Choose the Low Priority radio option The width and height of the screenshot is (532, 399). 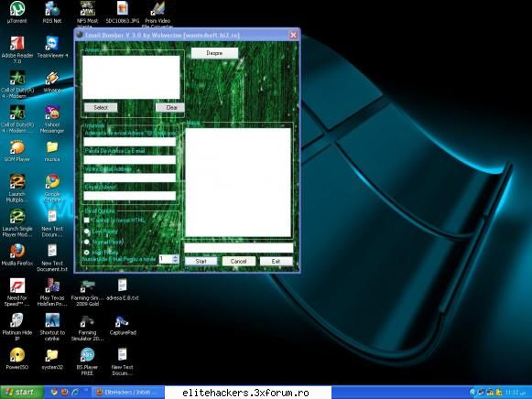(87, 232)
